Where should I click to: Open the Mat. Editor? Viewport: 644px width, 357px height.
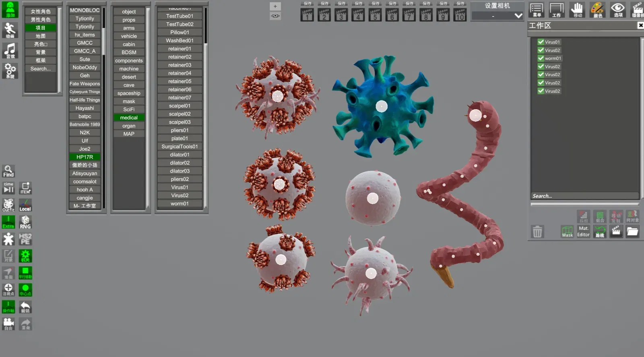583,231
